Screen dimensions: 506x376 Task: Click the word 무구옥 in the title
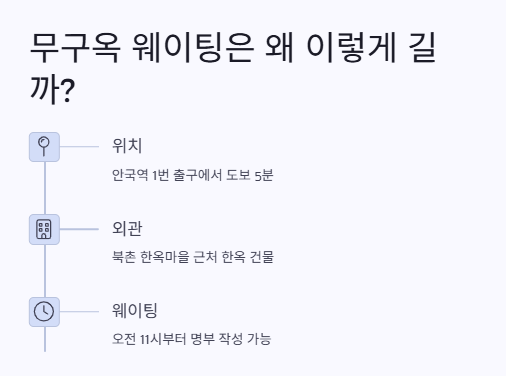75,48
